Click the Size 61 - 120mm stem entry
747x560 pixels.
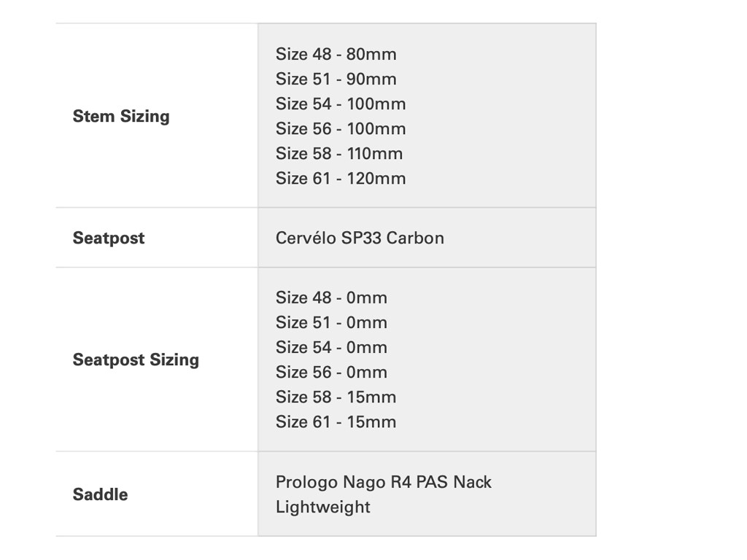click(341, 179)
